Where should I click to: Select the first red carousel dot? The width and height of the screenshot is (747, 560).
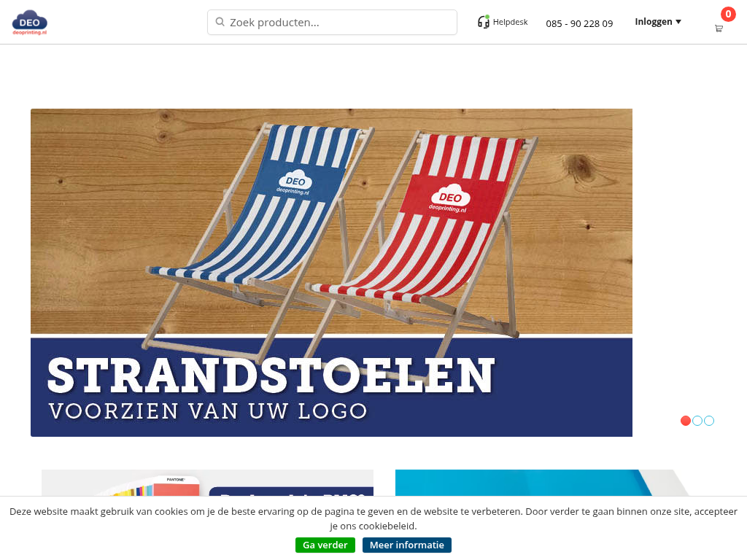tap(686, 421)
